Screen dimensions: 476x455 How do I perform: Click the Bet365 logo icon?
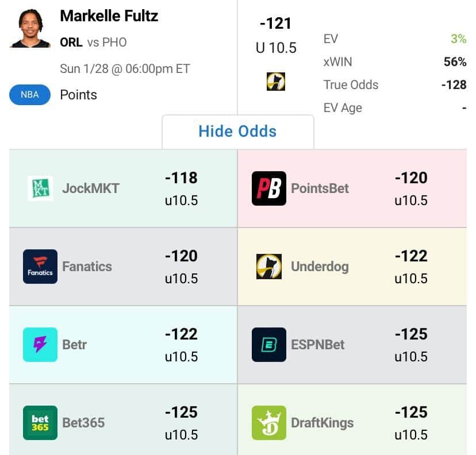[x=40, y=423]
